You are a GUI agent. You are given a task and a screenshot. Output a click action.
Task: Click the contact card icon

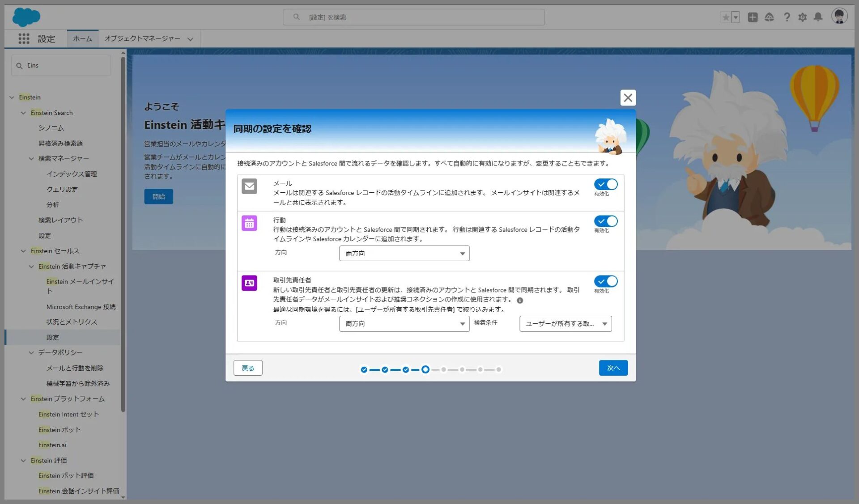pyautogui.click(x=249, y=283)
